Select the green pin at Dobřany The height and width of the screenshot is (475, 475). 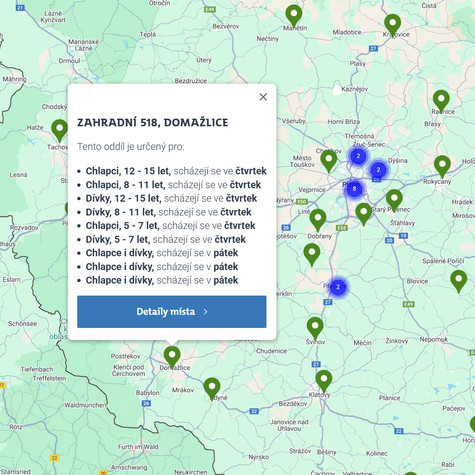pos(318,220)
